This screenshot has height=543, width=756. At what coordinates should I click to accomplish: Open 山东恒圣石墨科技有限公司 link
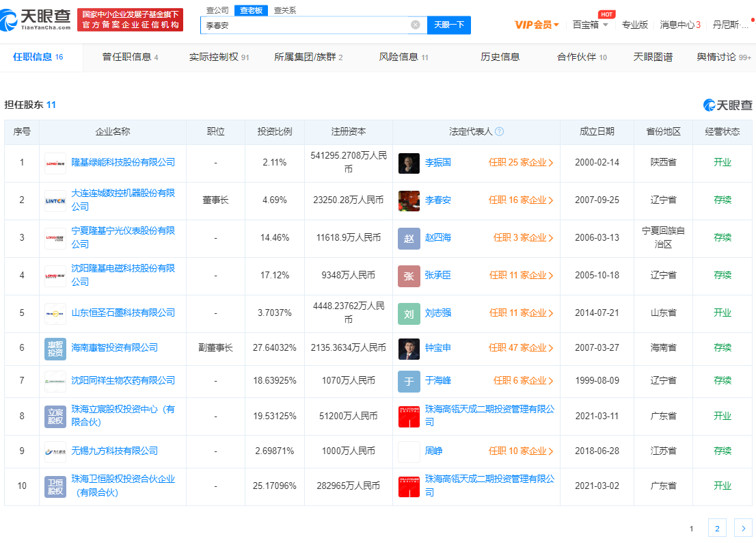coord(123,313)
